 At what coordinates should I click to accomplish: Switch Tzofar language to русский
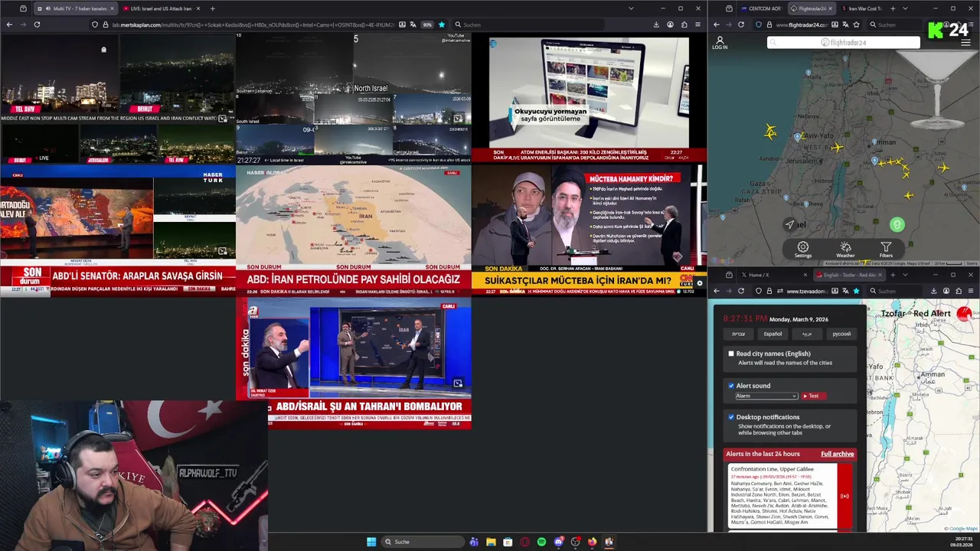pos(841,334)
